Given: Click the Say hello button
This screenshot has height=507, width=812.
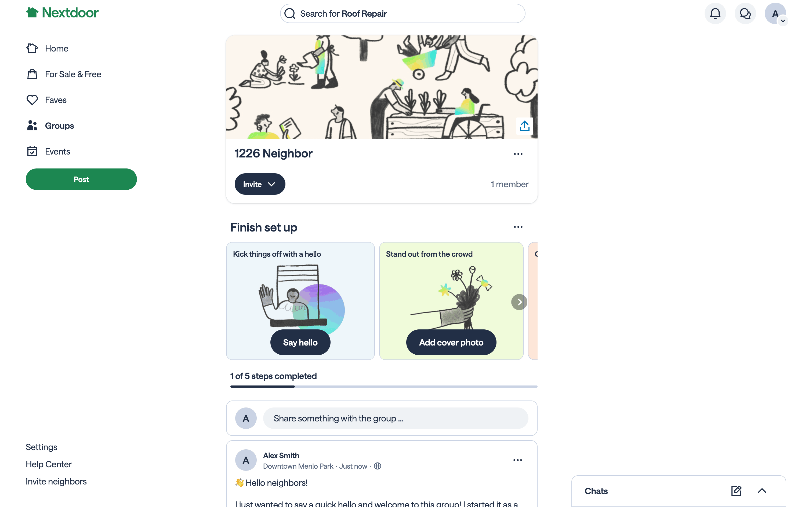Looking at the screenshot, I should (x=300, y=342).
